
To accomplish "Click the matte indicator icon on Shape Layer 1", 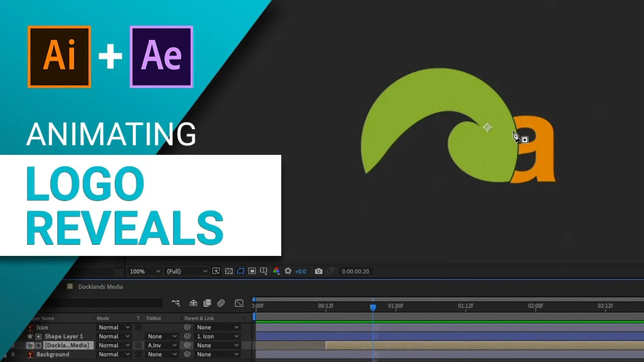I will click(38, 336).
